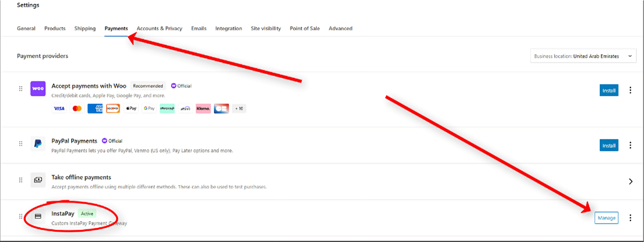Install Accept payments with Woo
This screenshot has height=242, width=644.
point(609,90)
